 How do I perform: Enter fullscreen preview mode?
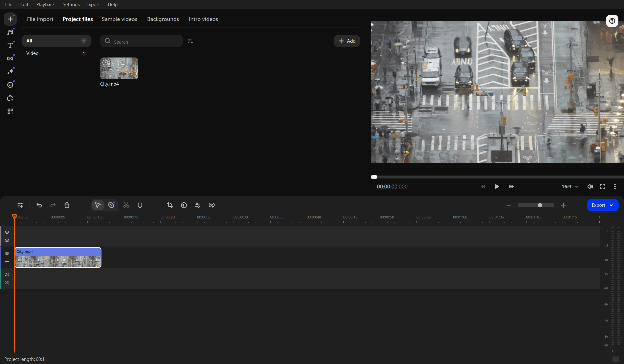[603, 187]
